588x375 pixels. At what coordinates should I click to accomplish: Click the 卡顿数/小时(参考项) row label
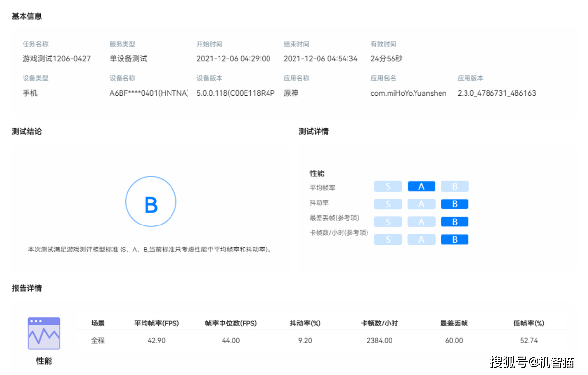click(339, 233)
